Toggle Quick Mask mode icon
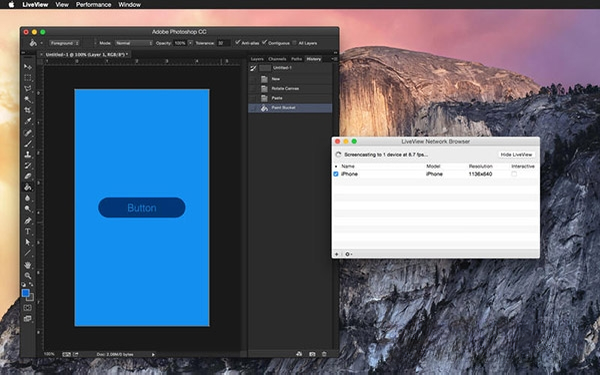The image size is (600, 375). [28, 308]
